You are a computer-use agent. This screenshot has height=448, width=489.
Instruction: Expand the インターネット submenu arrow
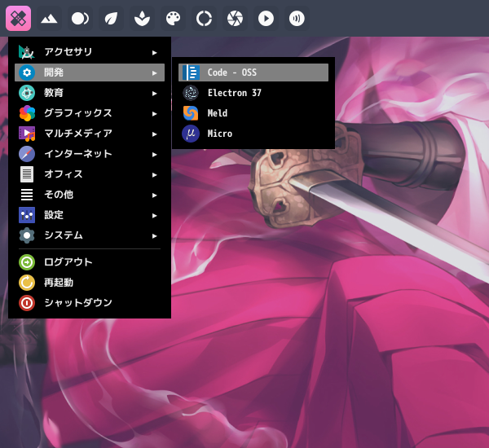click(154, 155)
